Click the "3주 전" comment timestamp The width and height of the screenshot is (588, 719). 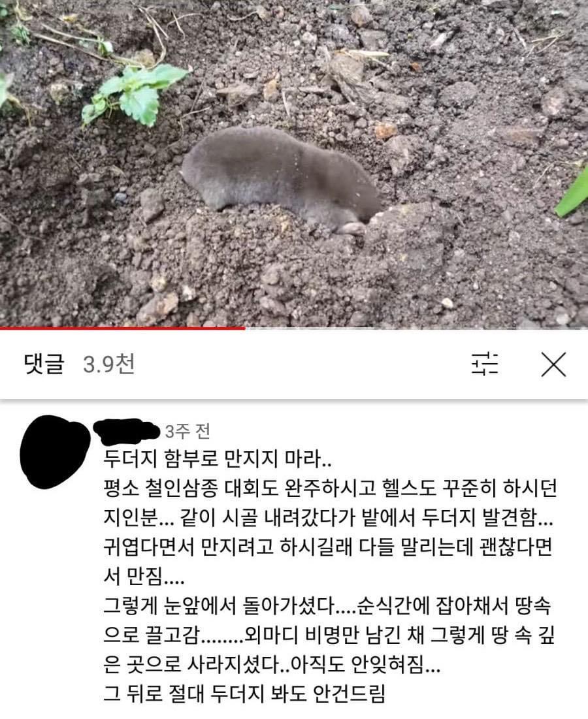(x=187, y=431)
